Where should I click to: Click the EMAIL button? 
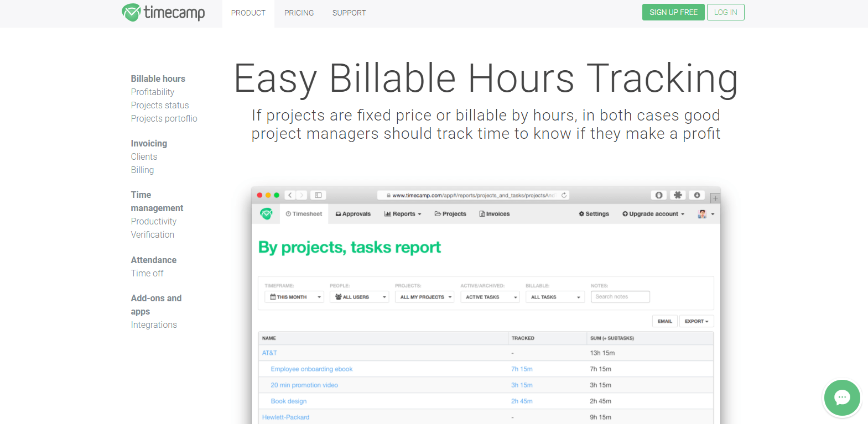665,321
